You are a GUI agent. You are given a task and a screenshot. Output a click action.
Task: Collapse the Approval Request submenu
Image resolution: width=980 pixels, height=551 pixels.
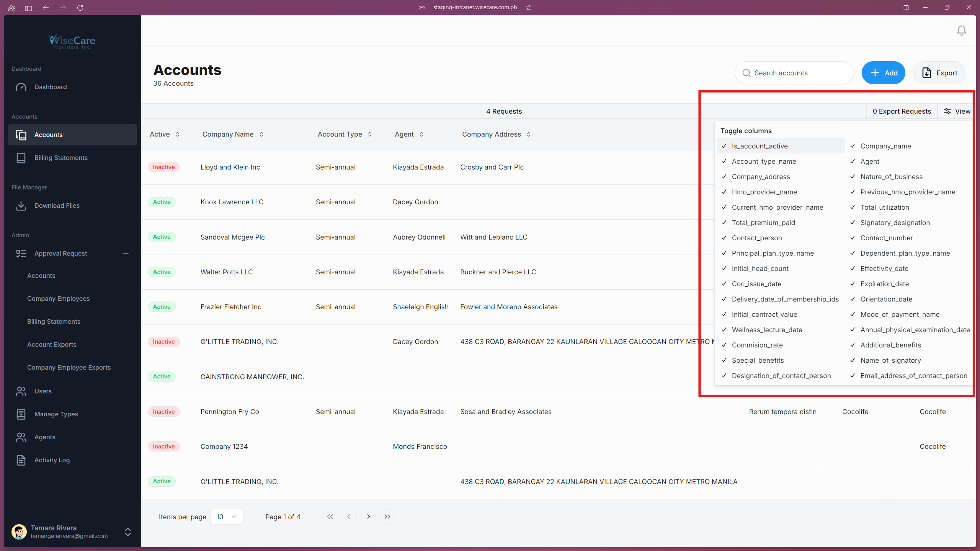click(126, 254)
